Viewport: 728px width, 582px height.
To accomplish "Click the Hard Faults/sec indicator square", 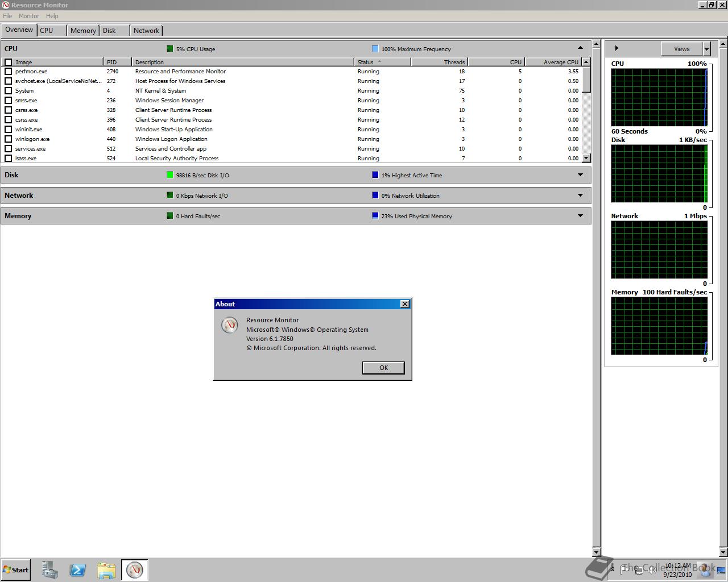I will [169, 216].
